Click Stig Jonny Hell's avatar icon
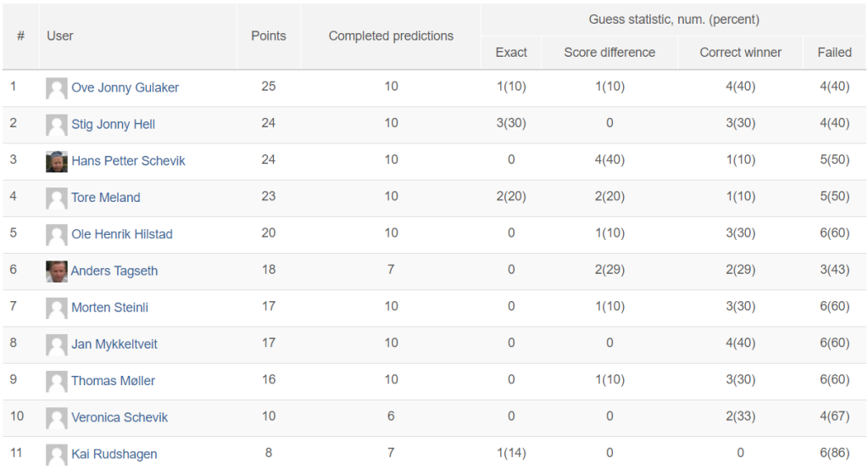The width and height of the screenshot is (868, 470). click(x=57, y=125)
